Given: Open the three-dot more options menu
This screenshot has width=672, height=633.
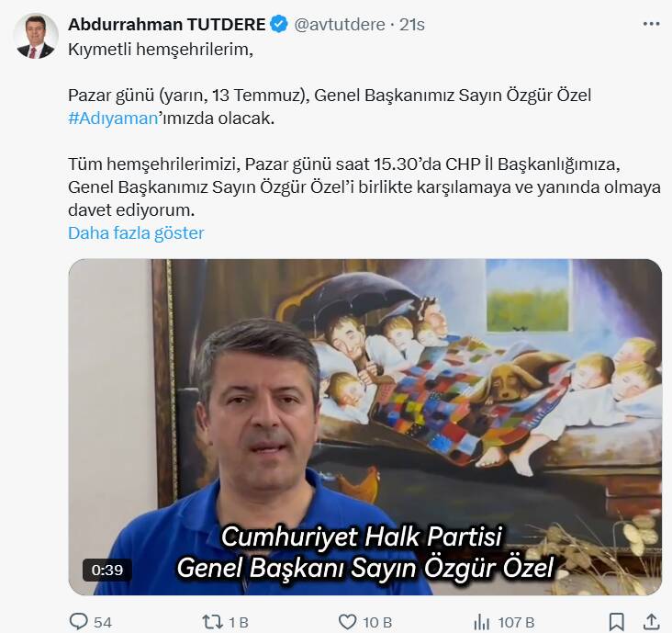Looking at the screenshot, I should click(651, 24).
